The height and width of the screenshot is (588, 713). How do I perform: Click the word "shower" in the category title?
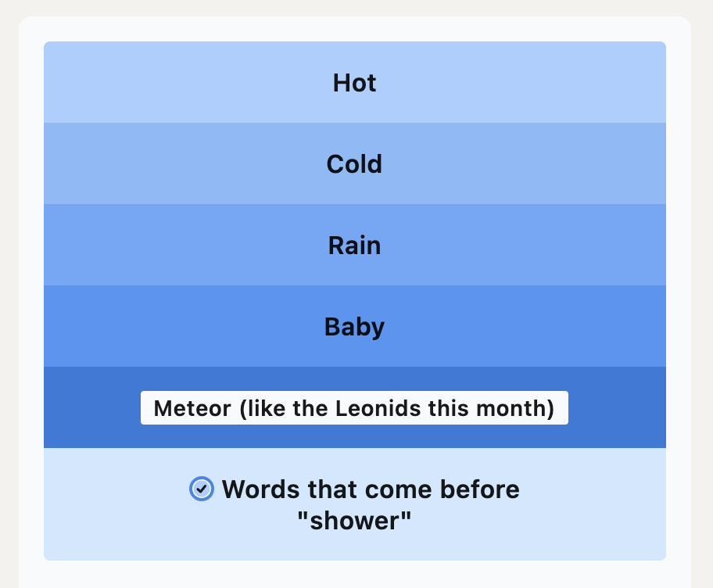pos(355,521)
